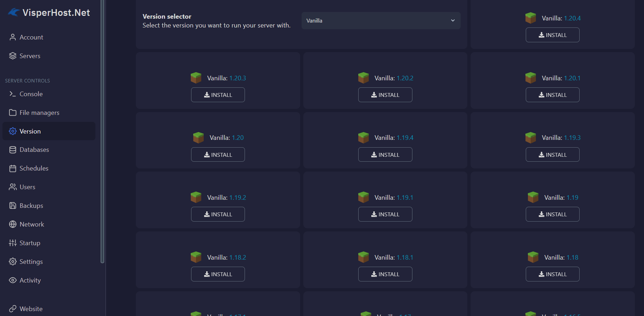Image resolution: width=644 pixels, height=316 pixels.
Task: Visit the Website link in sidebar
Action: click(x=49, y=309)
